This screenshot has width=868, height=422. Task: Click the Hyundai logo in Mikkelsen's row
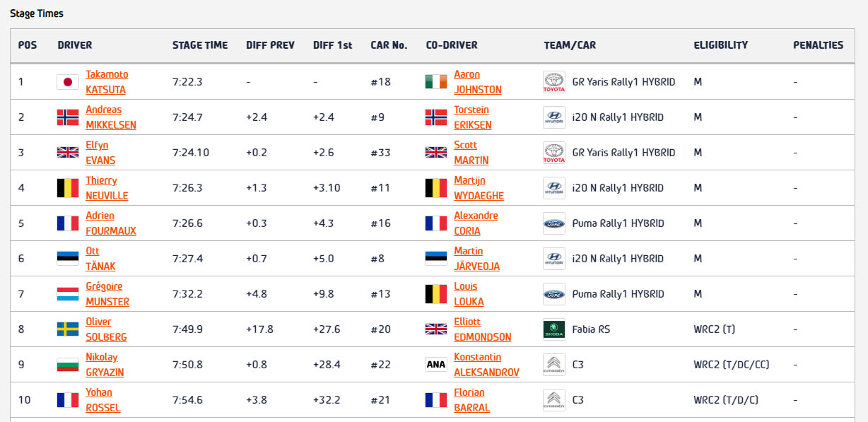(554, 117)
